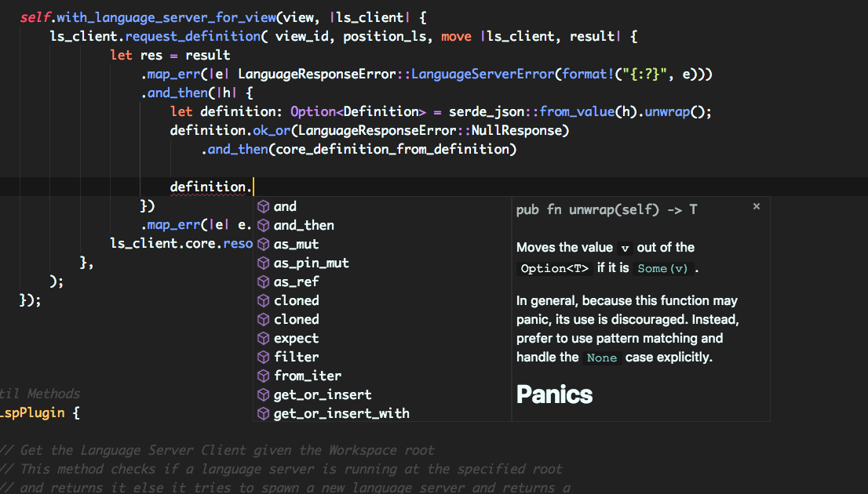Screen dimensions: 868x494
Task: Place cursor after "definition." in the editor
Action: point(252,187)
